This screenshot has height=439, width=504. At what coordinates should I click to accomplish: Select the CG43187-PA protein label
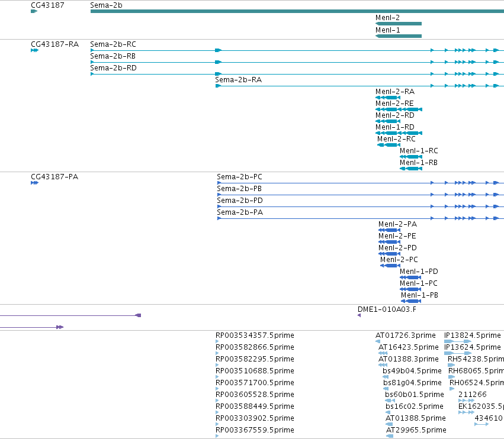54,177
